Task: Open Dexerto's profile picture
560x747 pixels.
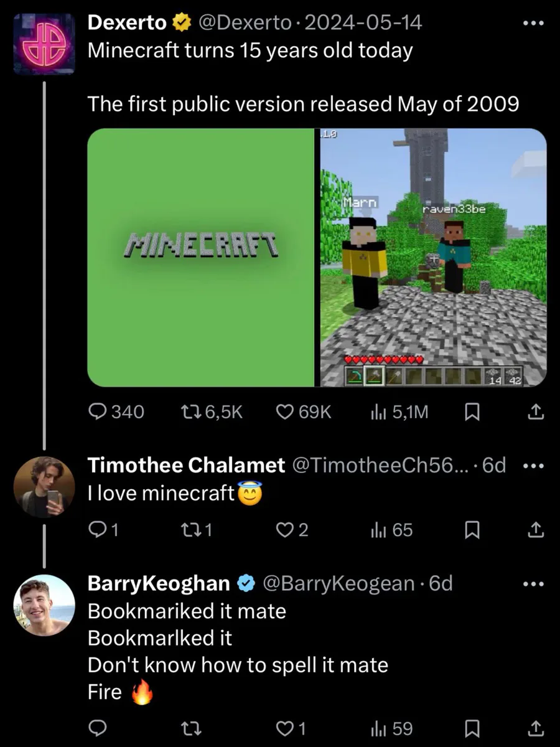Action: pos(44,44)
